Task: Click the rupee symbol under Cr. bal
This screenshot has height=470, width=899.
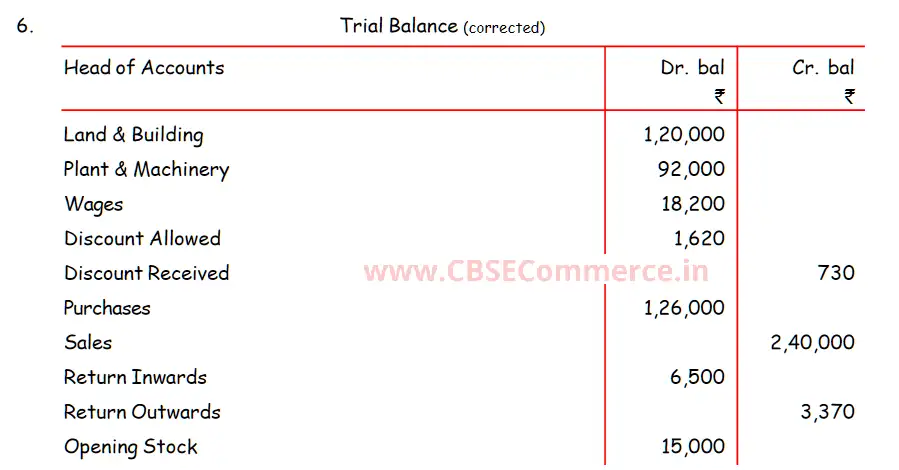Action: click(849, 96)
